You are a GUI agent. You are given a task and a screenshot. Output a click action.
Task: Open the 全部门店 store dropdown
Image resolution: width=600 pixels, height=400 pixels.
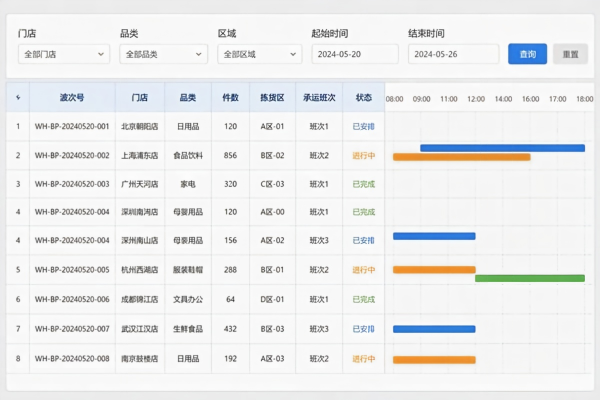64,54
